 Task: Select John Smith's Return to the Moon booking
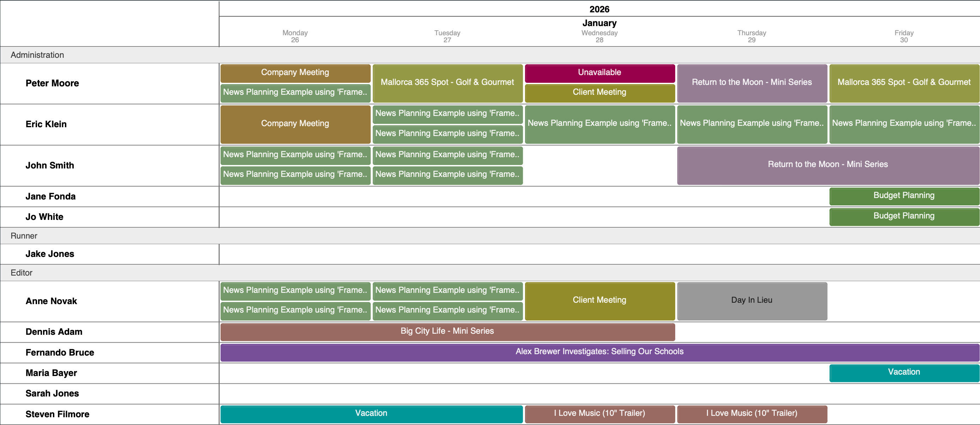point(828,165)
